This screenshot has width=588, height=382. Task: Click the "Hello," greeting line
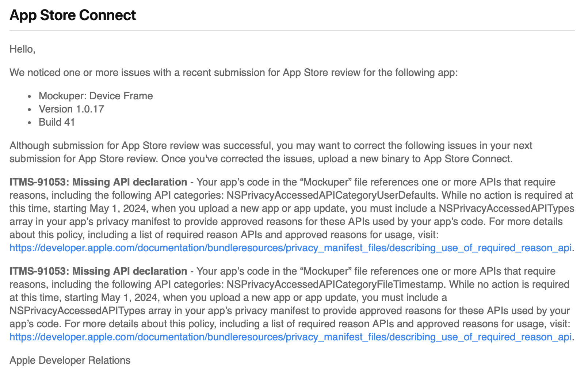23,49
